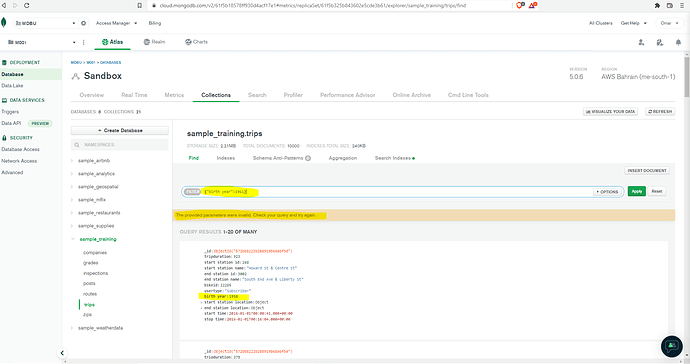The width and height of the screenshot is (690, 364).
Task: Open organization settings gear icon
Action: (x=84, y=23)
